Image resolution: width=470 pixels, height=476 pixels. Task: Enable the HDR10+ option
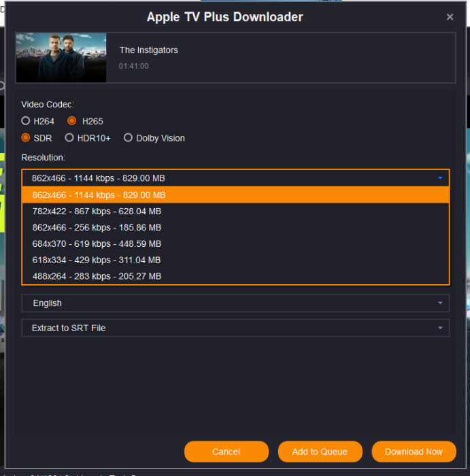pyautogui.click(x=69, y=138)
